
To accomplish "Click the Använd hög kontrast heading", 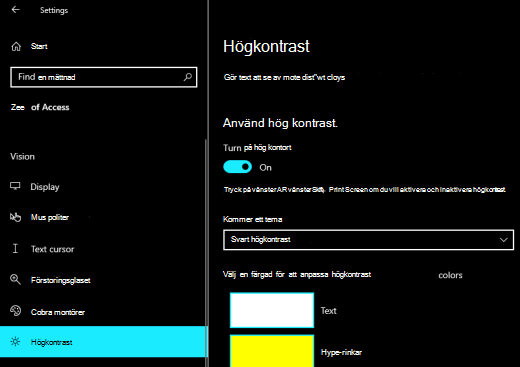I will point(280,123).
